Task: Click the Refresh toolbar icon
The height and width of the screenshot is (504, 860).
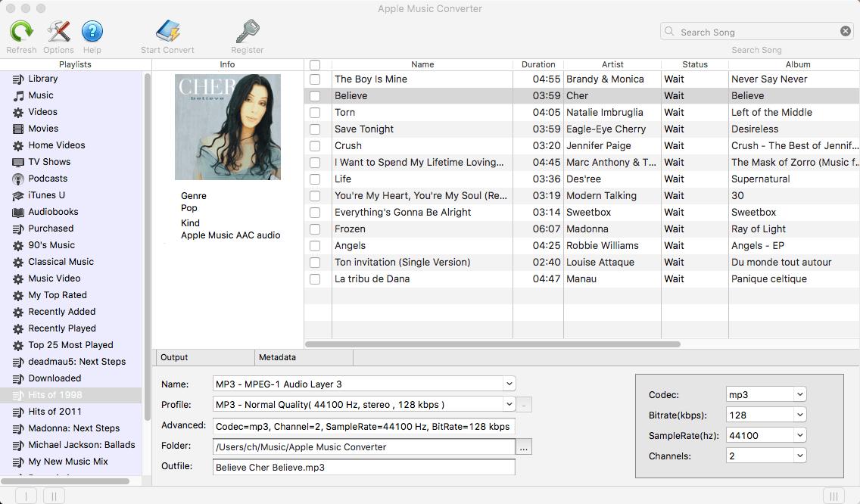Action: click(21, 32)
